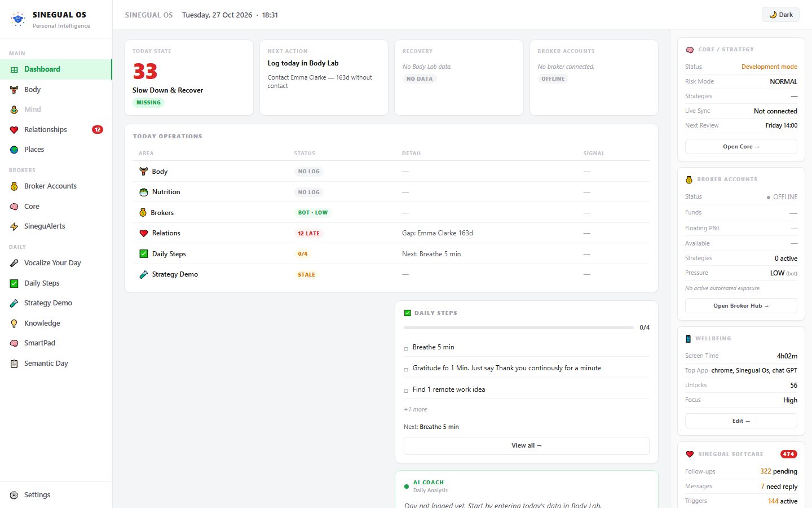Click the STALE status tag

pos(306,275)
